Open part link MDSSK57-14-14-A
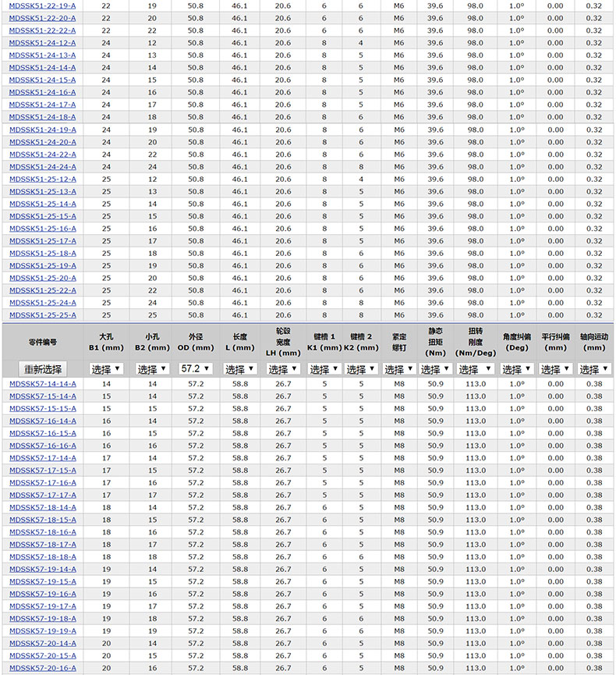 [x=43, y=384]
